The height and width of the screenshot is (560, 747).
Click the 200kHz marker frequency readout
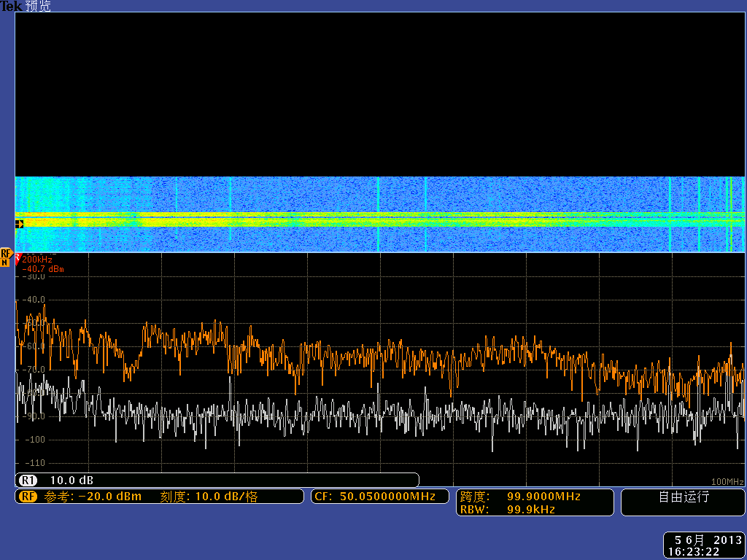click(36, 260)
